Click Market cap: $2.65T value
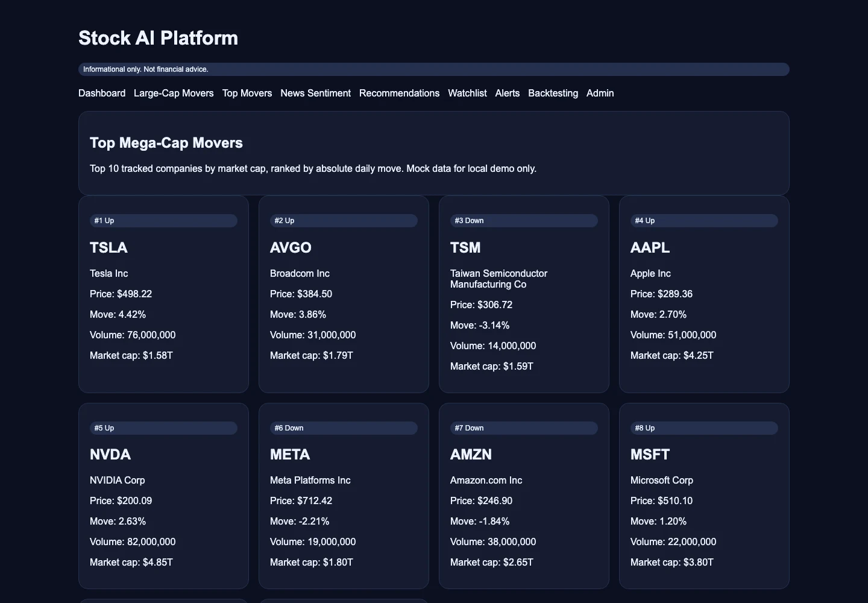The image size is (868, 603). click(x=492, y=563)
